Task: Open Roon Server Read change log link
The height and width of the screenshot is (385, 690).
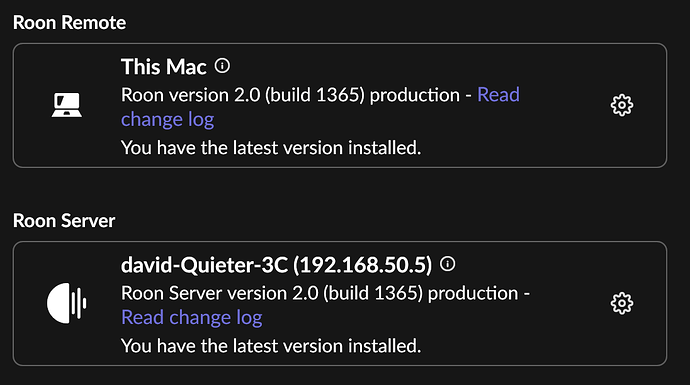Action: coord(191,318)
